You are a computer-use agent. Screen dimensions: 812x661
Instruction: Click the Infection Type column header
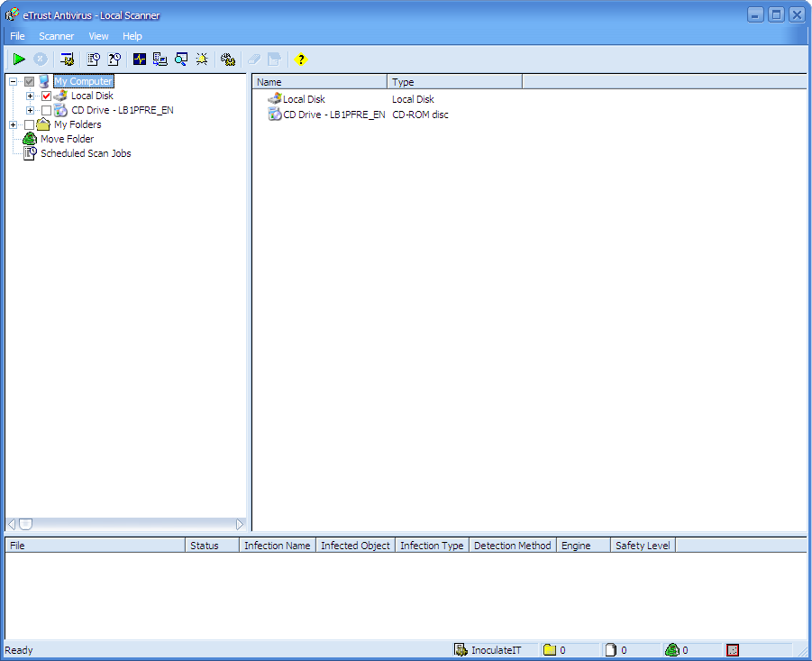tap(432, 546)
